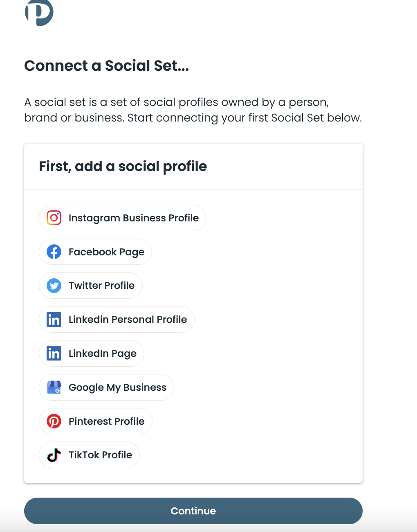The image size is (417, 532).
Task: Connect the TikTok Profile label
Action: (x=100, y=455)
